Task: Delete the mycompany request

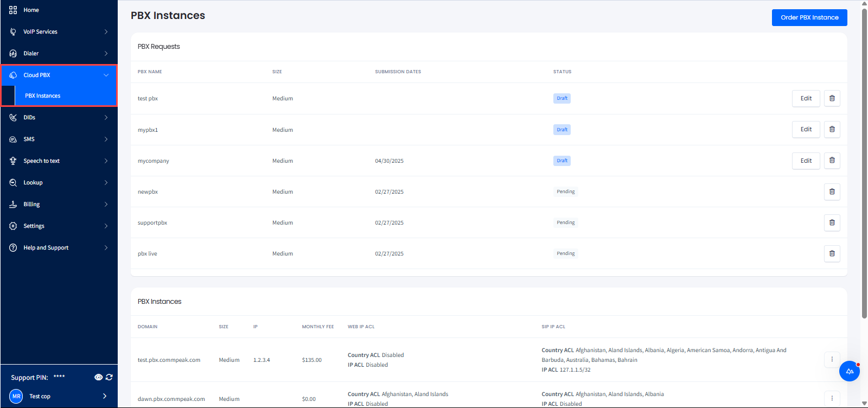Action: pos(832,160)
